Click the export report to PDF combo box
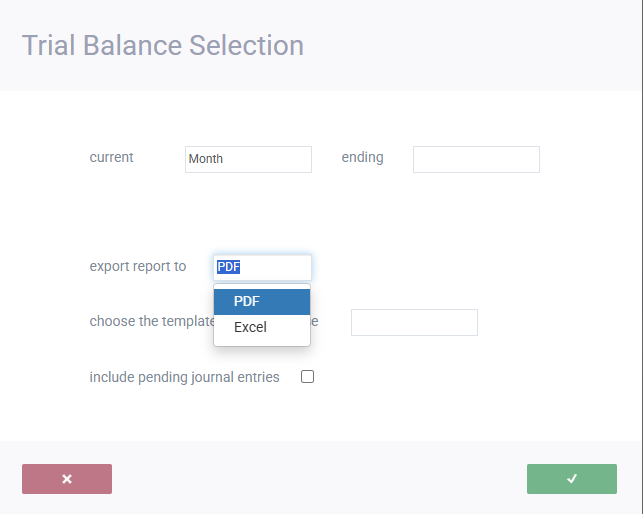643x514 pixels. click(x=262, y=267)
